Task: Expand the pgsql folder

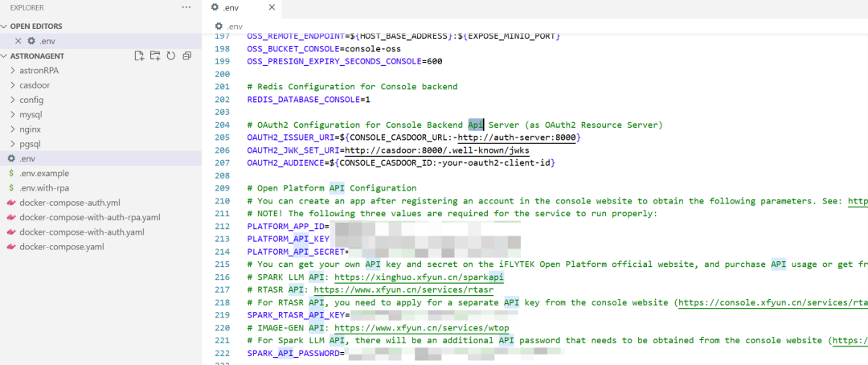Action: pyautogui.click(x=14, y=144)
